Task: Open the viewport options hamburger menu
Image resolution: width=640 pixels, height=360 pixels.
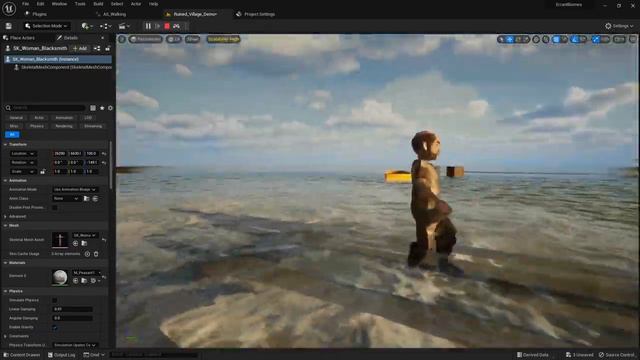Action: coord(122,39)
